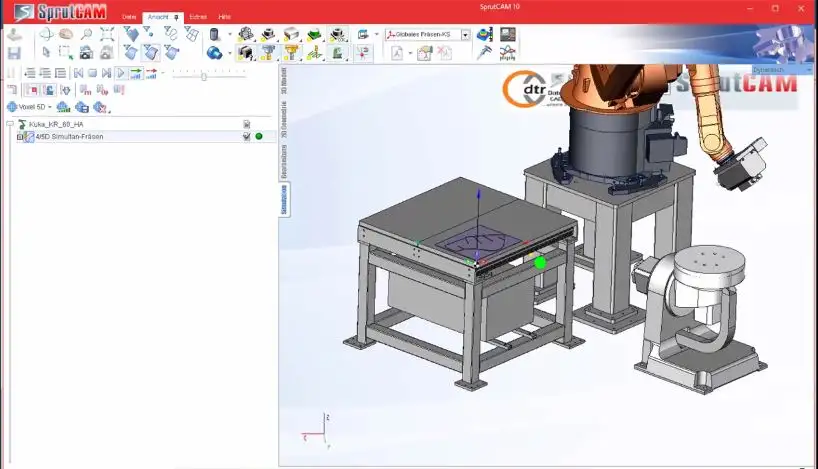Image resolution: width=818 pixels, height=469 pixels.
Task: Pin the Ansicht ribbon with the pin icon
Action: (x=176, y=17)
